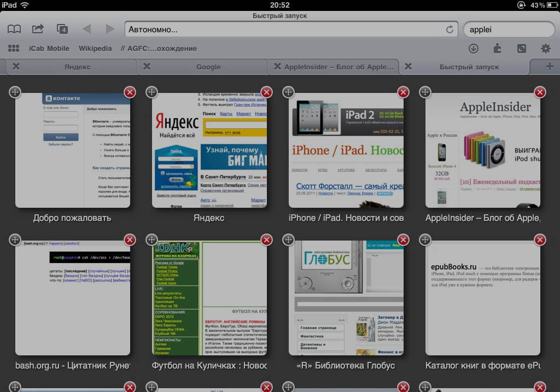
Task: Close the AppleInsider tab
Action: click(x=277, y=66)
